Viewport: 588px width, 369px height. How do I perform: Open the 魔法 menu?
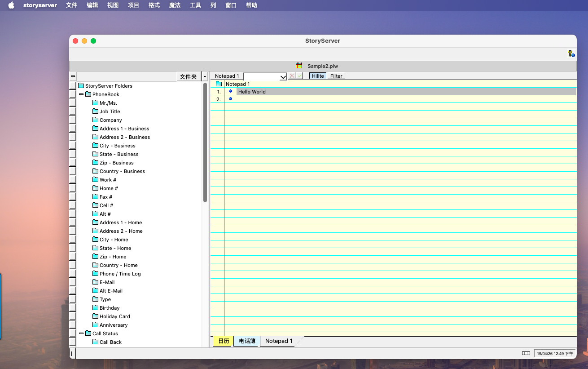click(x=175, y=5)
